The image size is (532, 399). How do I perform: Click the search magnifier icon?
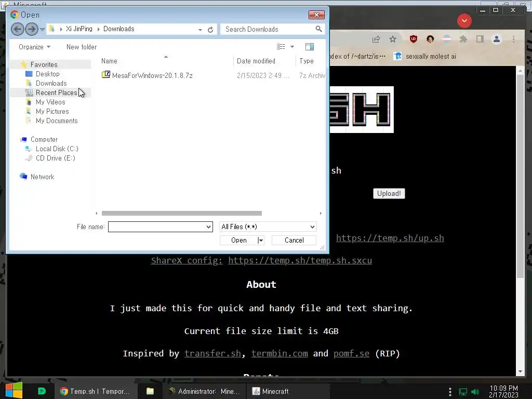point(318,29)
